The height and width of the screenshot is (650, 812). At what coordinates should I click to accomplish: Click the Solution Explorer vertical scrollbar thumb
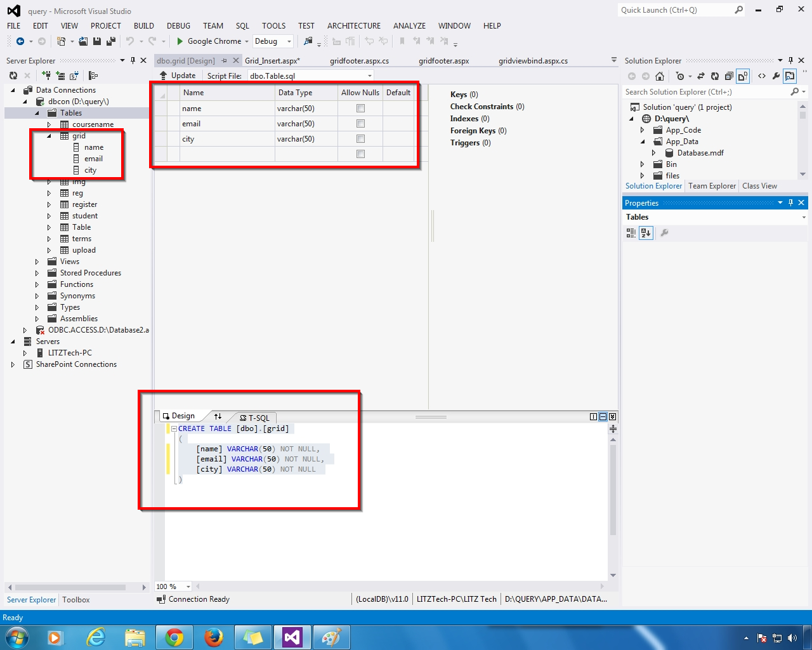click(802, 115)
